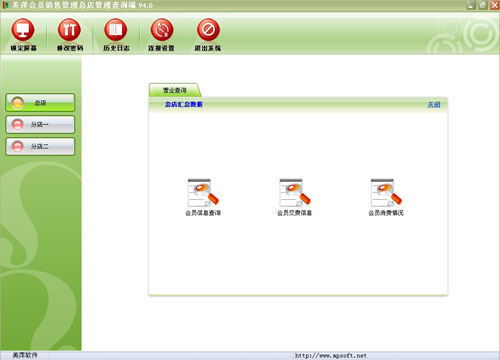Switch to the 营业查询 tab
This screenshot has height=360, width=500.
[175, 90]
